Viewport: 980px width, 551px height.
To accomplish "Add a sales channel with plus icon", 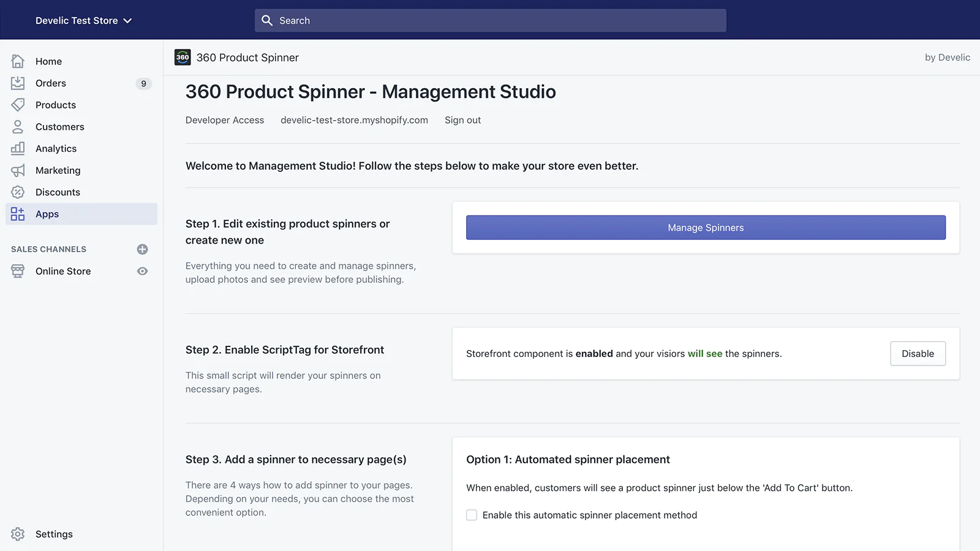I will [142, 249].
